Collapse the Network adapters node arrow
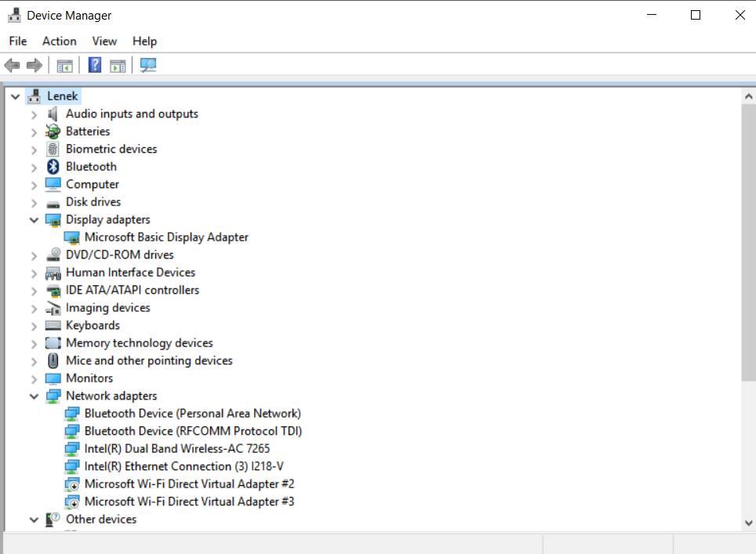Image resolution: width=756 pixels, height=554 pixels. [34, 396]
